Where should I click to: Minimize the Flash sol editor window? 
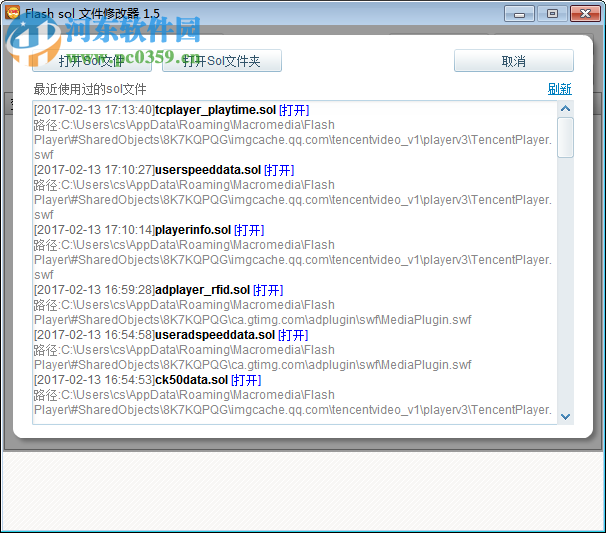(519, 14)
